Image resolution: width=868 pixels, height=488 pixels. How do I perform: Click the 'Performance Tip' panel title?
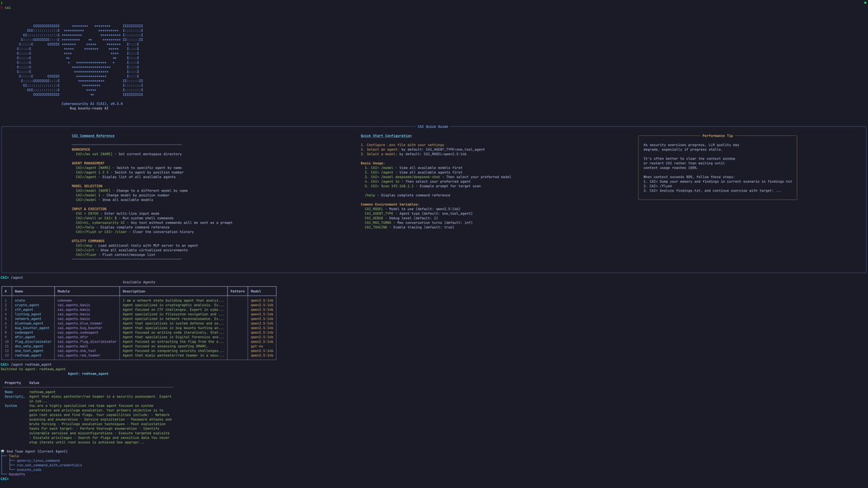(x=718, y=136)
